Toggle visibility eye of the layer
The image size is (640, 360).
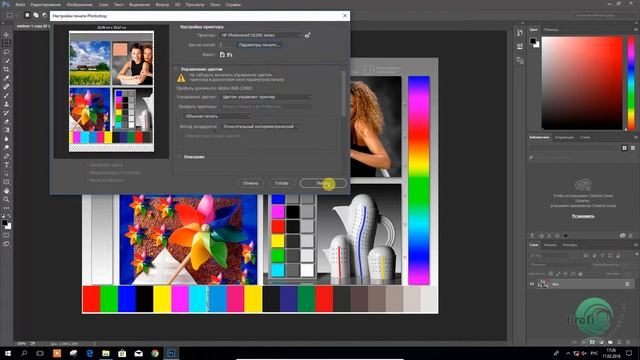[532, 284]
